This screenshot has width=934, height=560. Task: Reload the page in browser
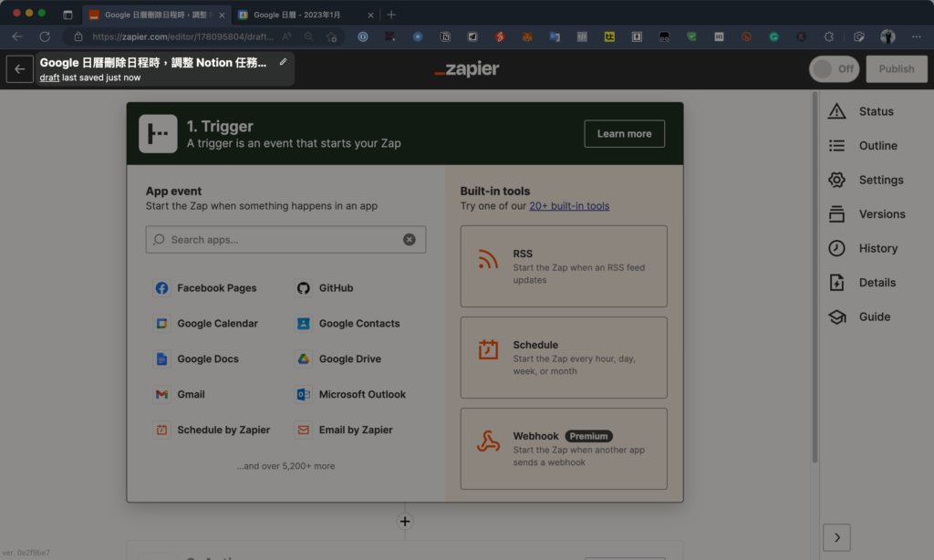(x=45, y=36)
